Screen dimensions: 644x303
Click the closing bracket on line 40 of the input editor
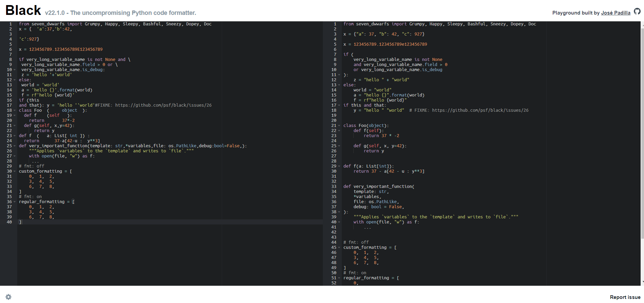(20, 222)
